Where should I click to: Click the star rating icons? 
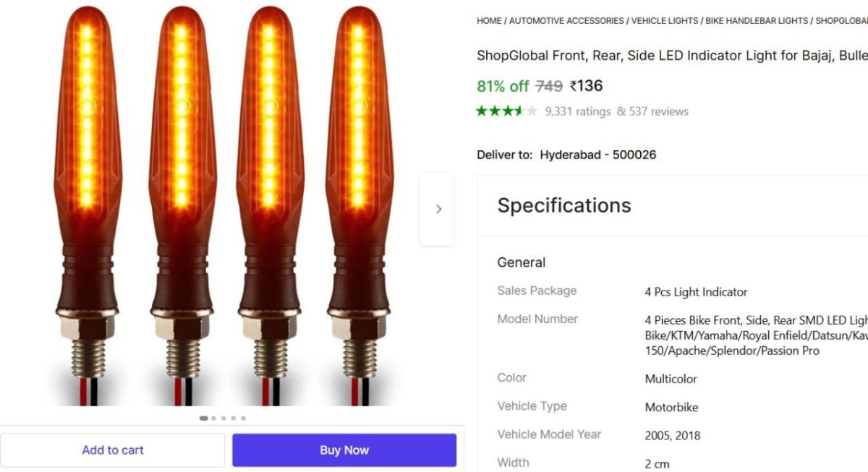(x=506, y=111)
